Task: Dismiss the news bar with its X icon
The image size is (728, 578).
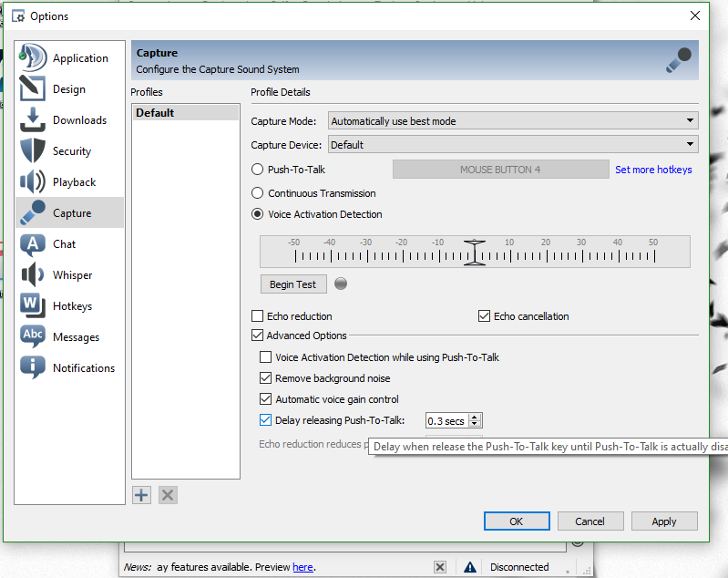Action: [x=440, y=567]
